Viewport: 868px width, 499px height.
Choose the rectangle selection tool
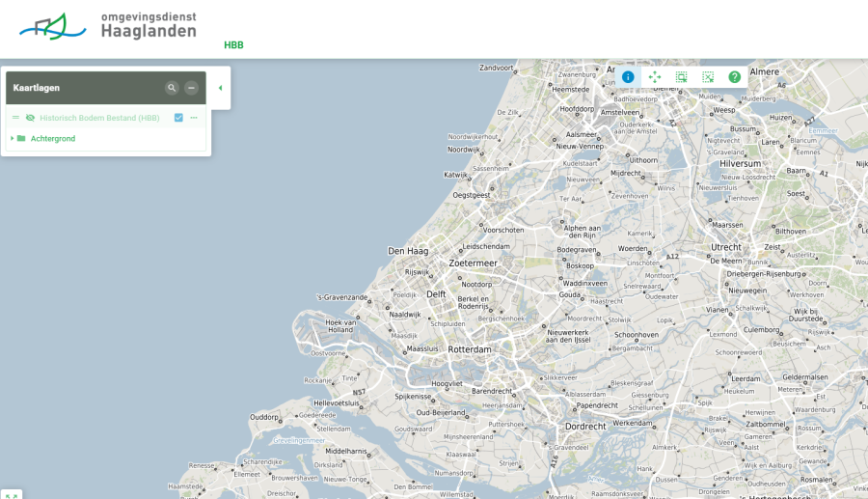pyautogui.click(x=682, y=77)
